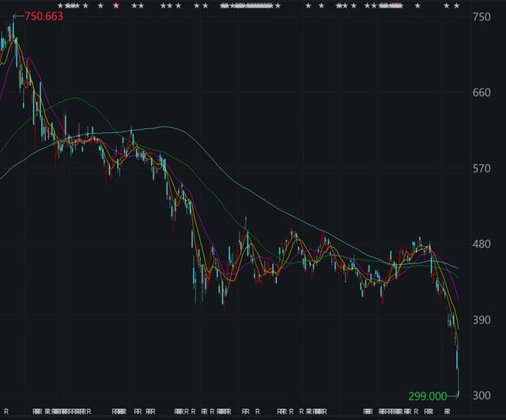Click the arrow pointing to the 299.000 low

click(454, 395)
